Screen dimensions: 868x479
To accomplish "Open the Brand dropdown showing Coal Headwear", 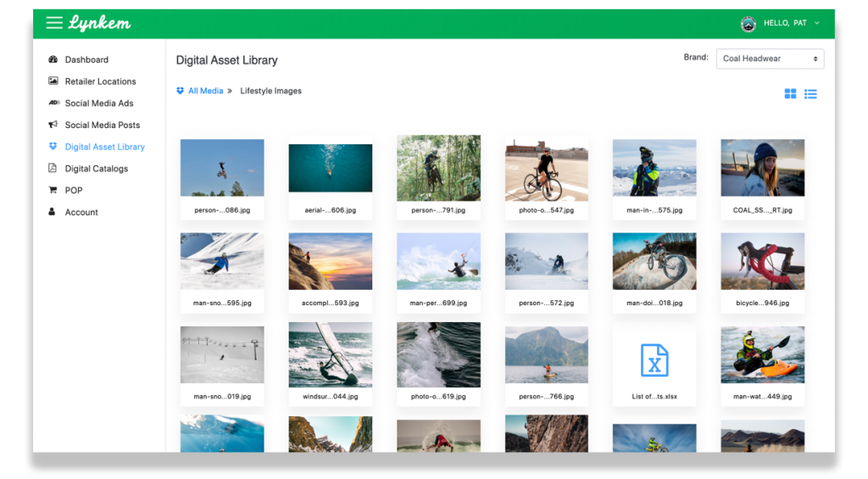I will click(770, 58).
